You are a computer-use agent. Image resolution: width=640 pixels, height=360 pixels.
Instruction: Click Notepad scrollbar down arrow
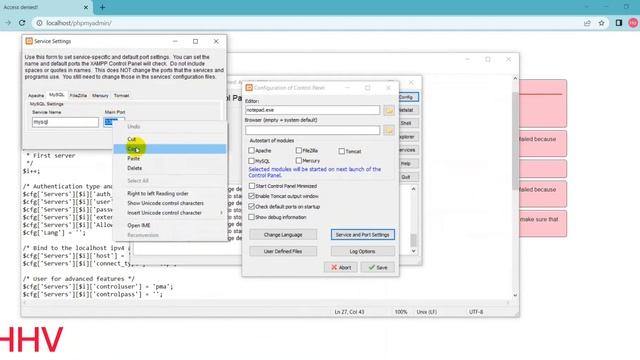click(515, 295)
